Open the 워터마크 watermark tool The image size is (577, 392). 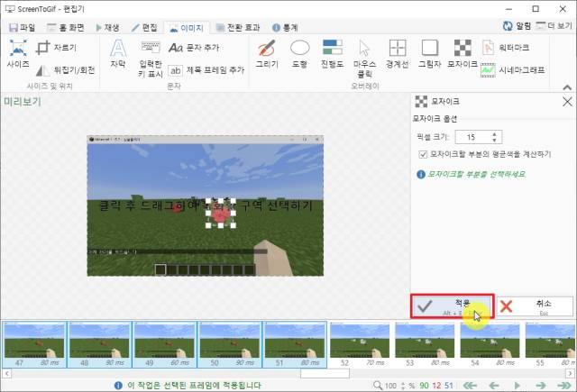pyautogui.click(x=506, y=48)
